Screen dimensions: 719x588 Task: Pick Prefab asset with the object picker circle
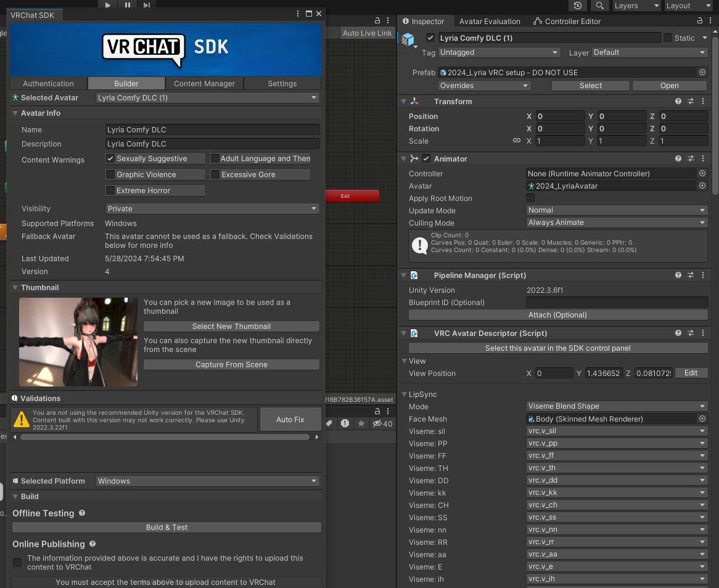(702, 72)
